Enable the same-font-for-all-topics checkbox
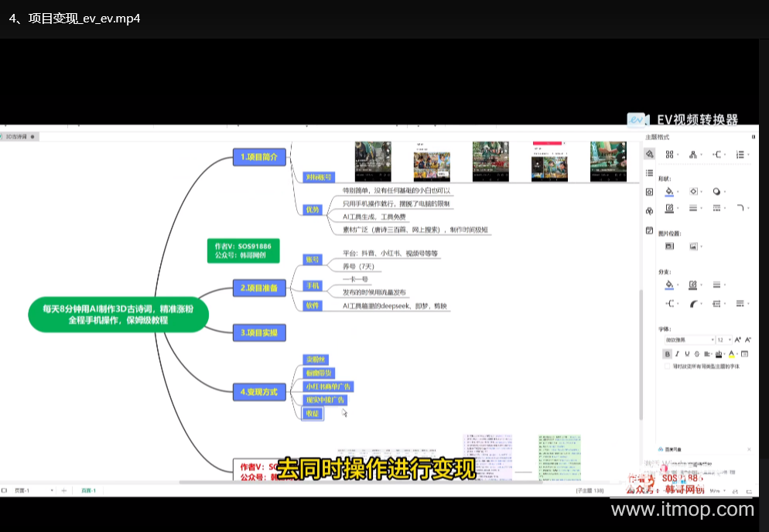769x532 pixels. [x=668, y=367]
